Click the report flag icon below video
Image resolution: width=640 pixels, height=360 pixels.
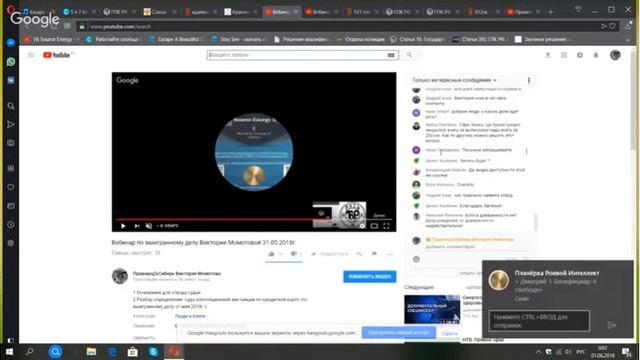pyautogui.click(x=374, y=254)
